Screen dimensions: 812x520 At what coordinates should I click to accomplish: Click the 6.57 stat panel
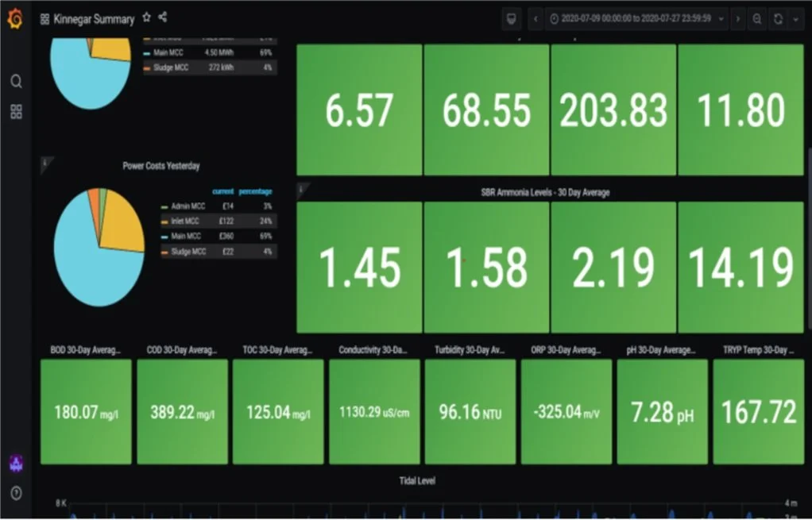pyautogui.click(x=359, y=110)
